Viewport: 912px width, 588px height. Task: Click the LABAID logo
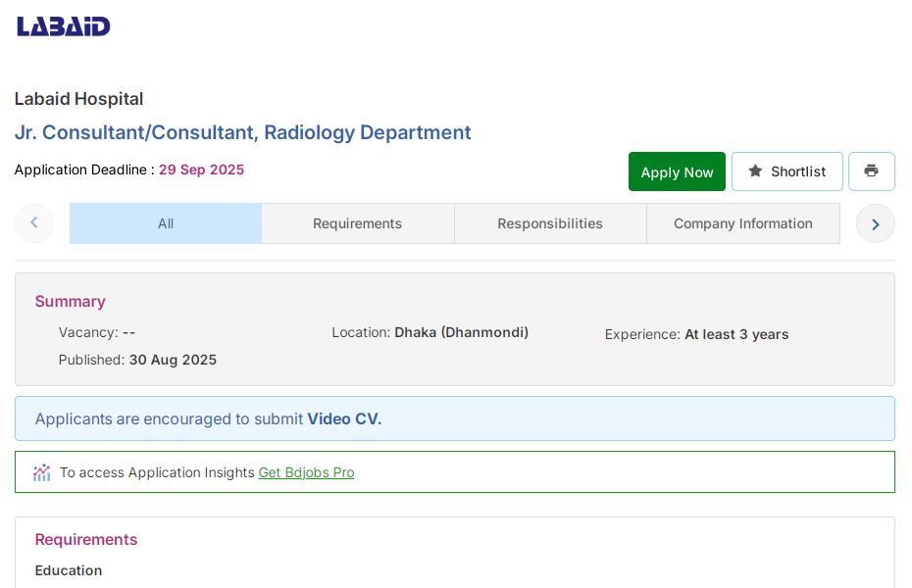pyautogui.click(x=64, y=26)
